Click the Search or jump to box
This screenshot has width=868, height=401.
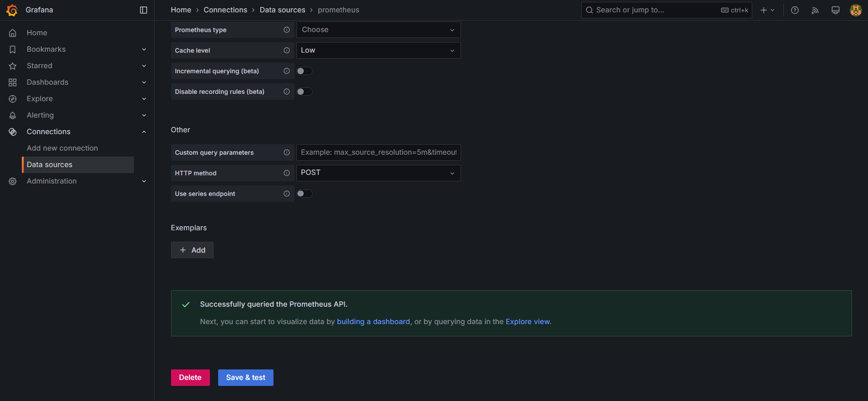pyautogui.click(x=667, y=10)
